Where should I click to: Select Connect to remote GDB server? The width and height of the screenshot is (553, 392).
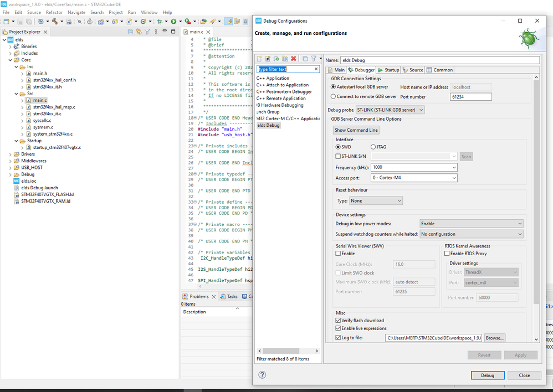tap(333, 96)
